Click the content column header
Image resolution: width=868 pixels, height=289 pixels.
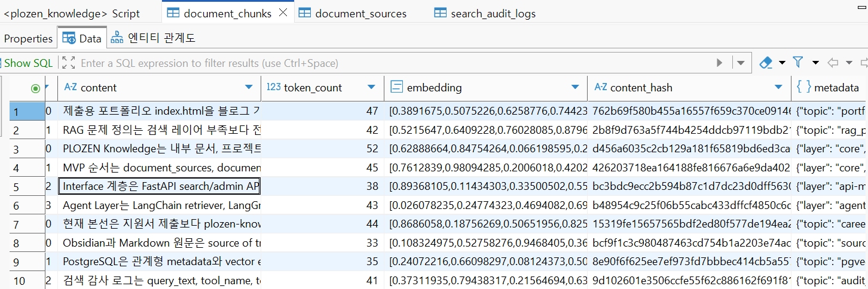pos(159,88)
